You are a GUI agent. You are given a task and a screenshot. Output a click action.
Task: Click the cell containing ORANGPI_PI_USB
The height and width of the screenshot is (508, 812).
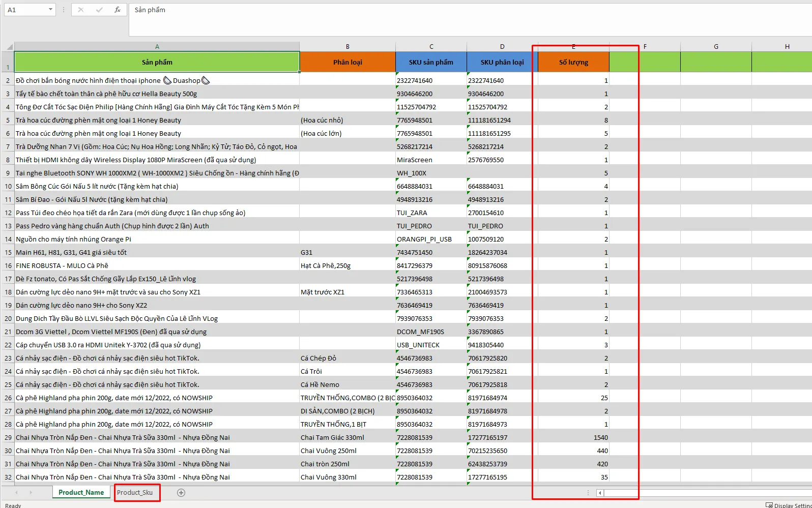431,239
